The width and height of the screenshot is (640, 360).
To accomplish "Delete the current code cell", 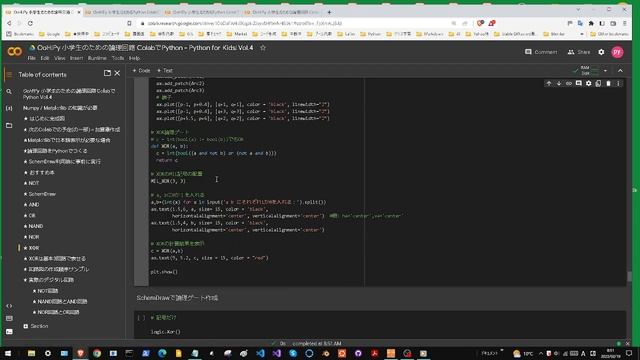I will [608, 83].
